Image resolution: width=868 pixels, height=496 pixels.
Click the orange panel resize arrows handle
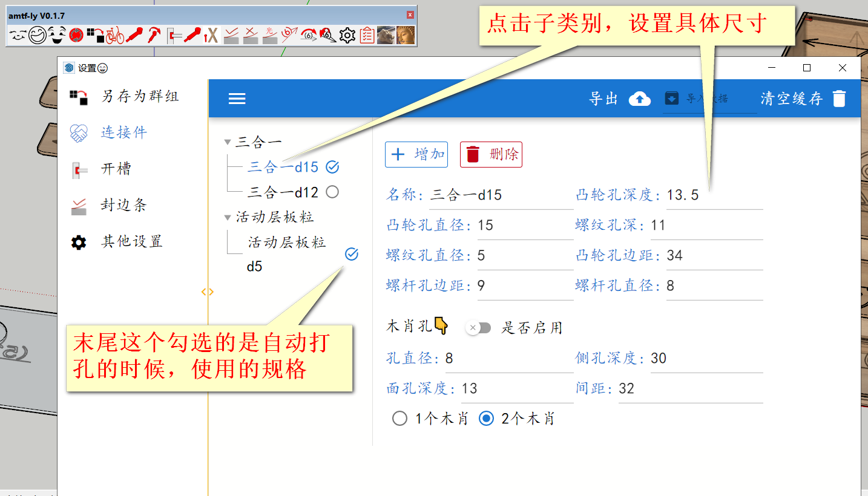point(207,292)
